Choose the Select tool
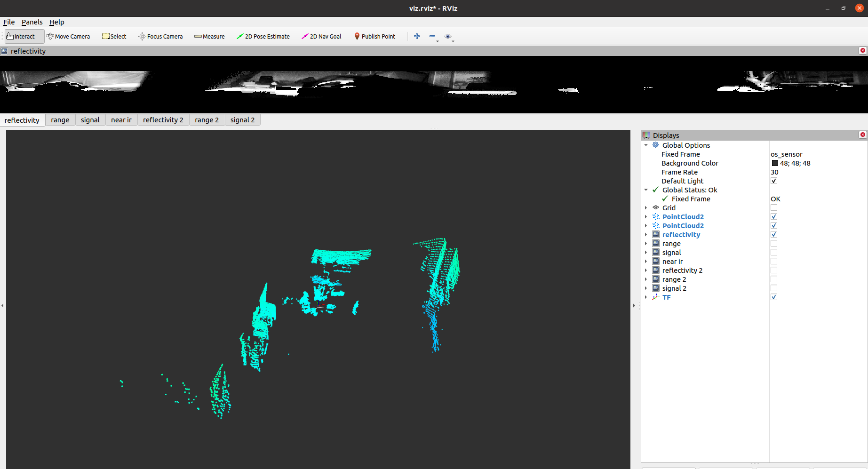 pyautogui.click(x=114, y=36)
